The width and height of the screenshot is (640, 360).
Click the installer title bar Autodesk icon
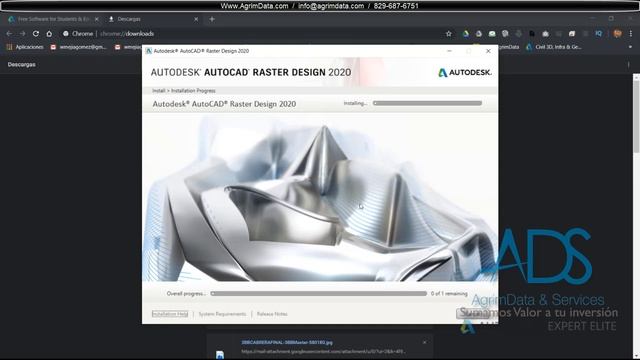pyautogui.click(x=149, y=51)
